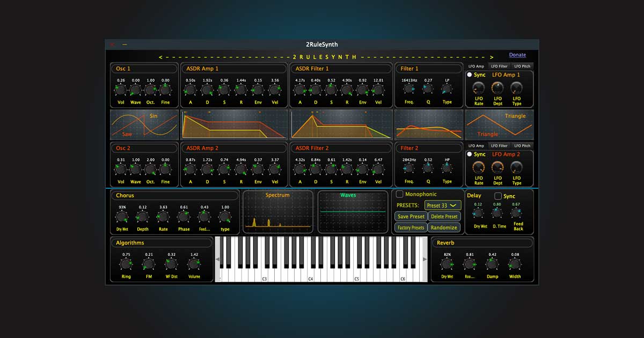Check the Delay Sync checkbox

tap(498, 196)
